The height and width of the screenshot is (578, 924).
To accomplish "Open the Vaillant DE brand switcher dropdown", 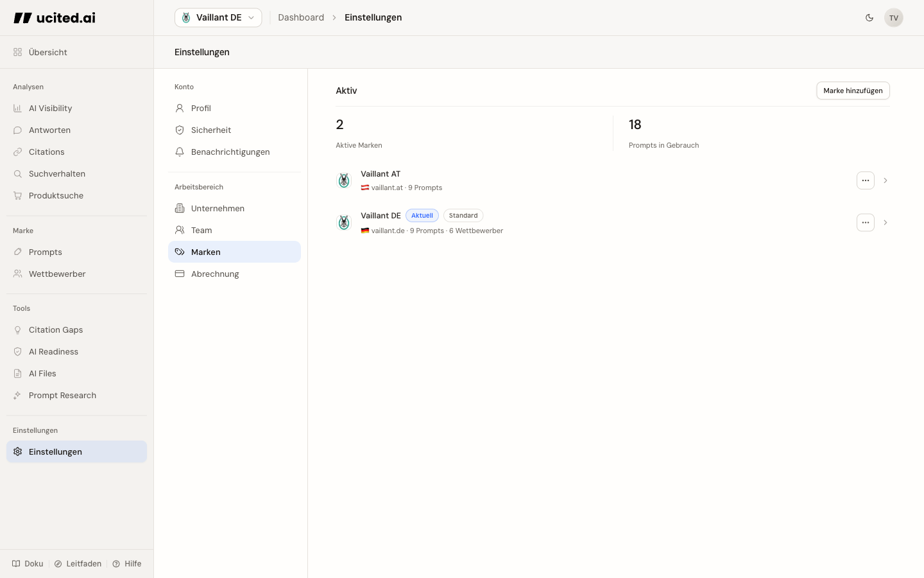I will click(x=218, y=18).
